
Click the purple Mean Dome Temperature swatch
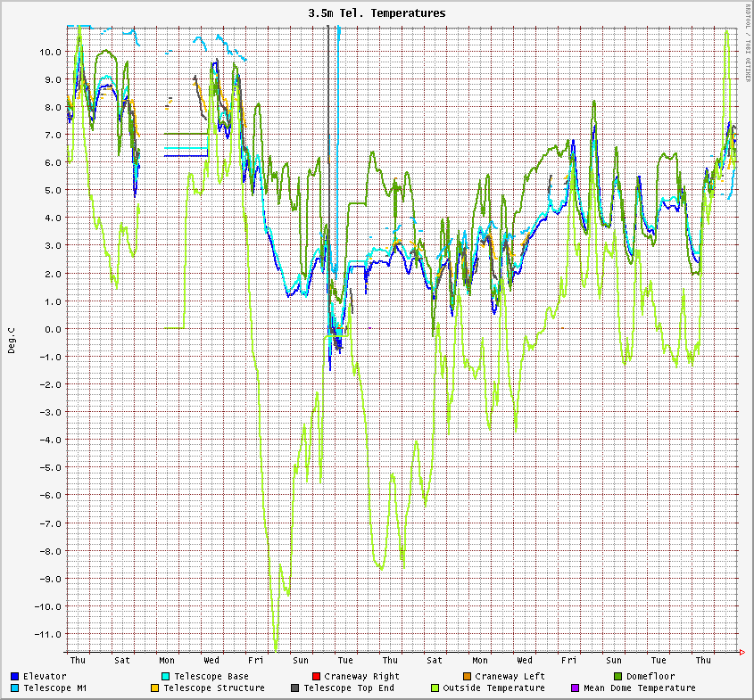tap(575, 688)
